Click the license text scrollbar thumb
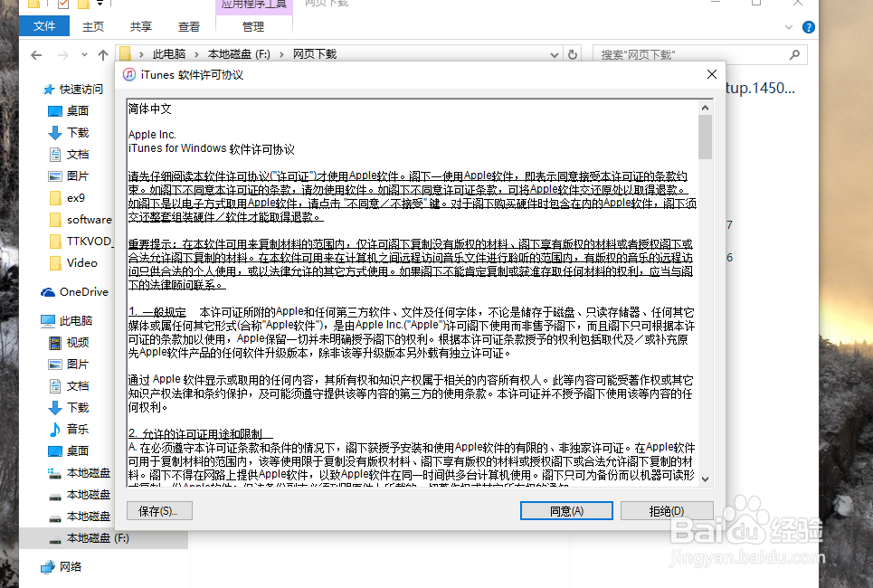873x588 pixels. pos(705,137)
